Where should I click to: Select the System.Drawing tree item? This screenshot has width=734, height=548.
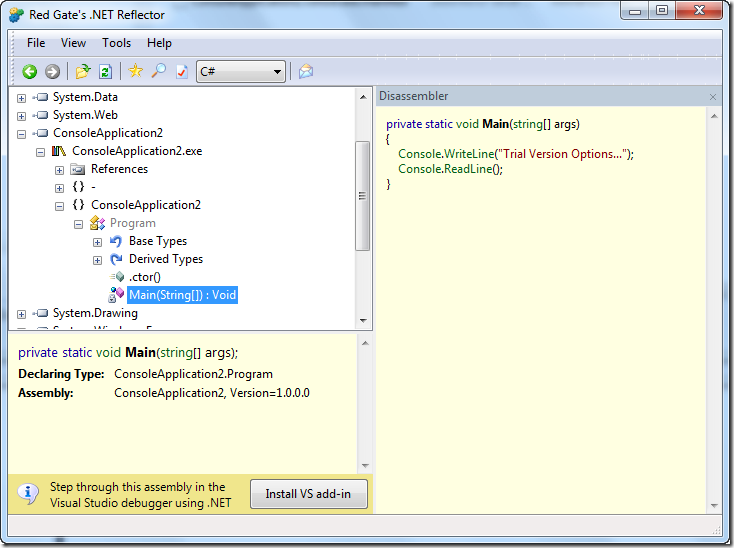[95, 313]
